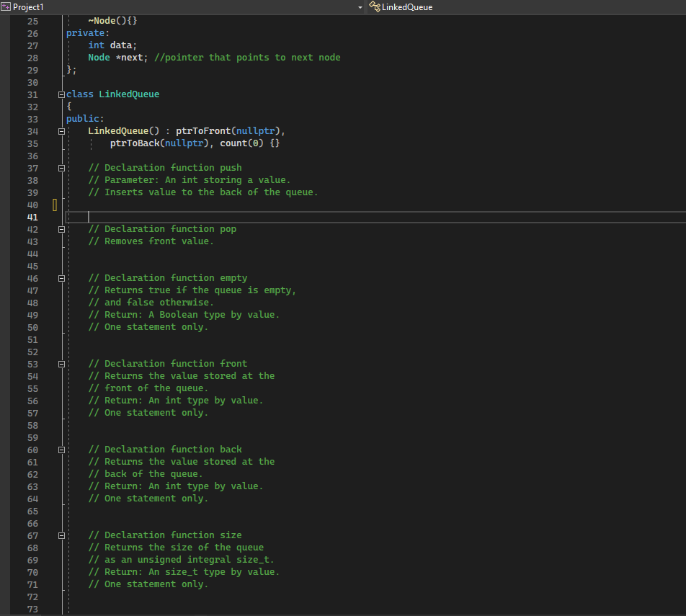Click the LinkedQueue class icon in navigation bar

[375, 6]
